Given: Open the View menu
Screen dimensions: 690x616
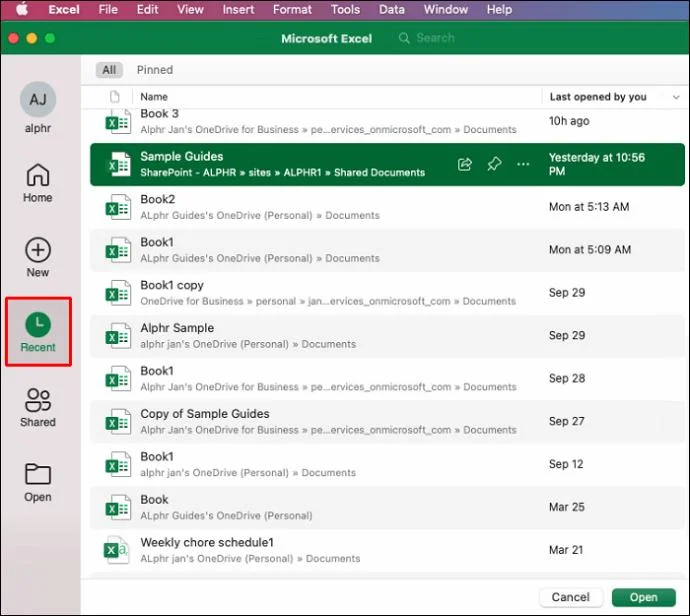Looking at the screenshot, I should coord(190,9).
